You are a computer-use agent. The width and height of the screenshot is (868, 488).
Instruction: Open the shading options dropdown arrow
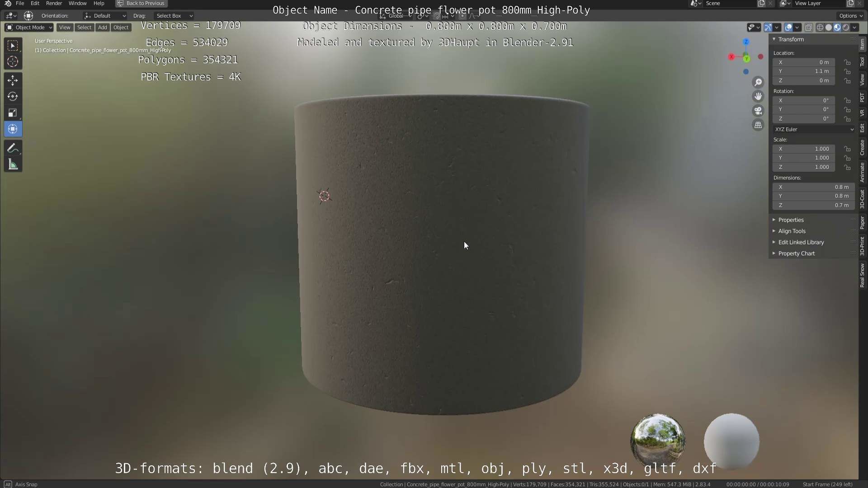click(855, 28)
